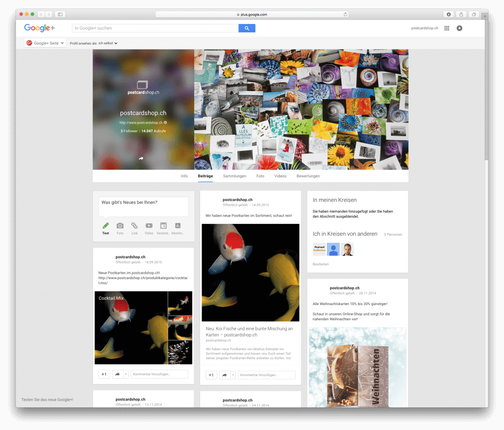
Task: Click +1 on the Cocktail Mix post
Action: tap(104, 374)
